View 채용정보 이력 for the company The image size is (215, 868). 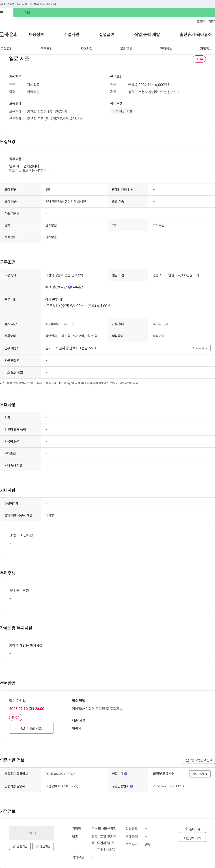192,838
